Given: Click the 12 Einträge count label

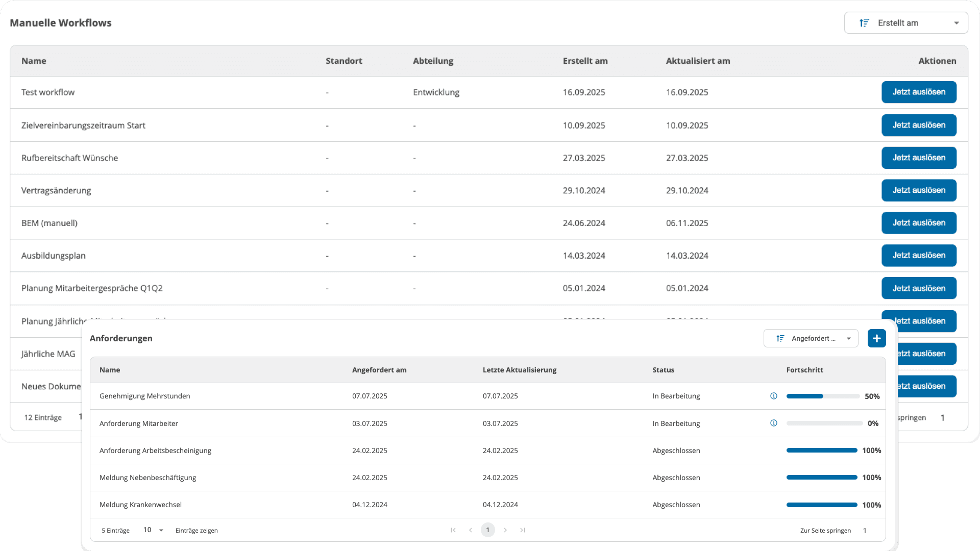Looking at the screenshot, I should pyautogui.click(x=43, y=417).
